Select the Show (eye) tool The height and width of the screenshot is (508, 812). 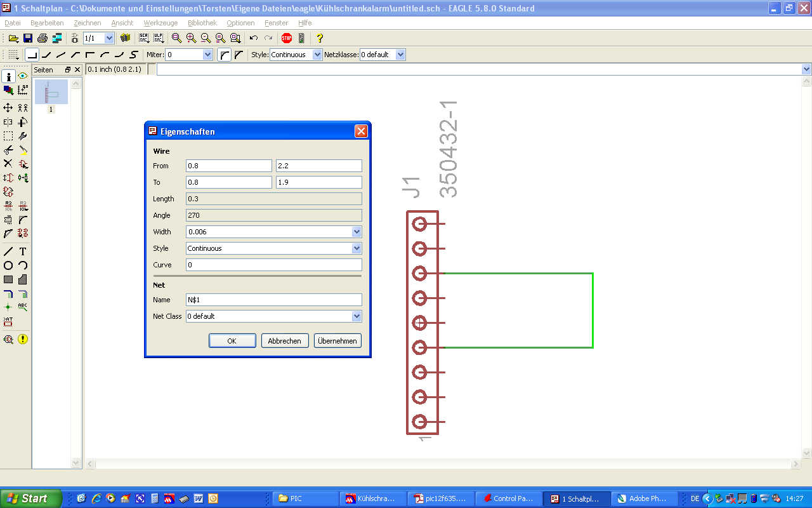click(23, 76)
